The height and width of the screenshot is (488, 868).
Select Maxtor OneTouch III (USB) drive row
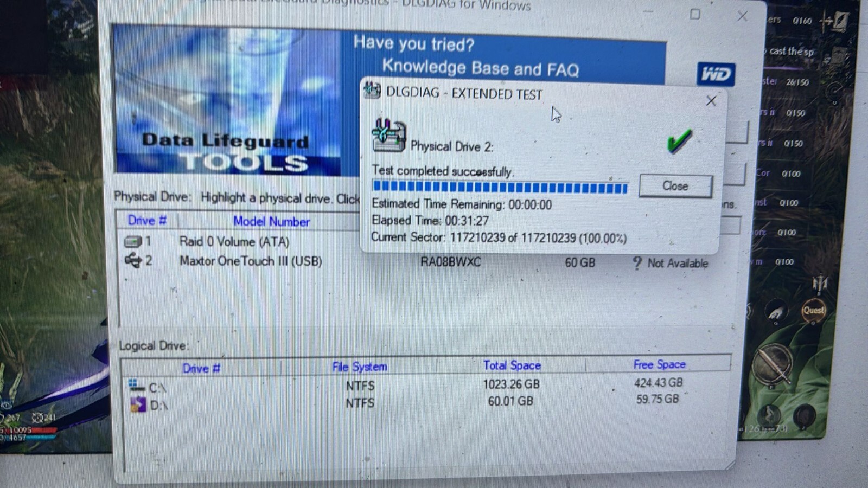417,262
